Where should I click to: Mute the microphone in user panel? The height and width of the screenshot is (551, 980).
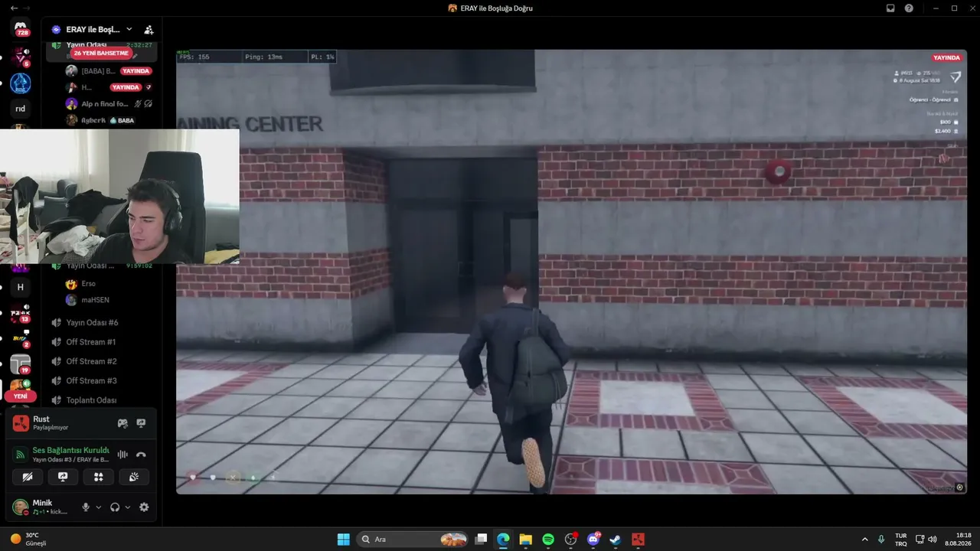pyautogui.click(x=86, y=507)
